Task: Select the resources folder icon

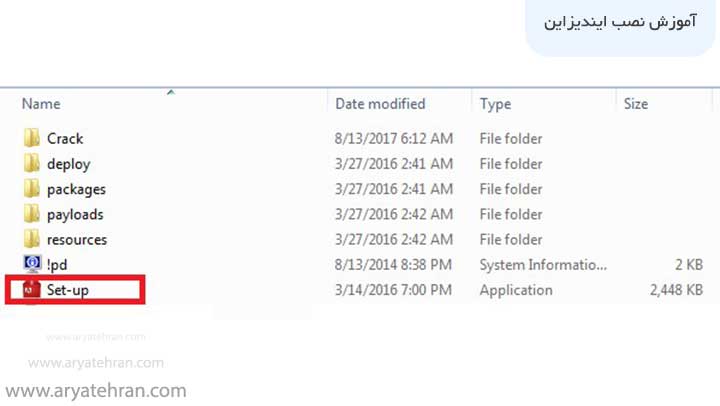Action: 32,240
